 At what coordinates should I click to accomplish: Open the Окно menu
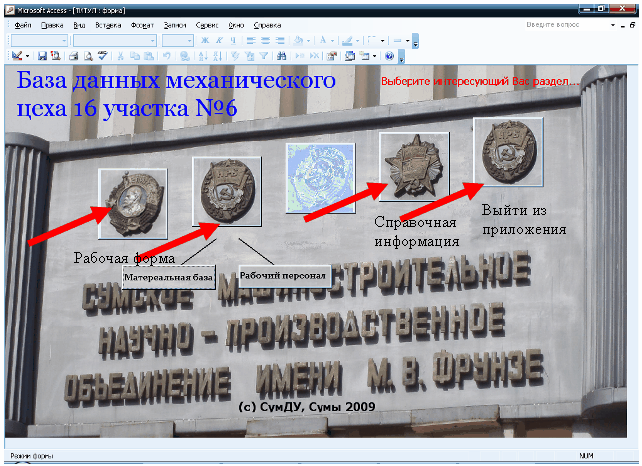[236, 25]
